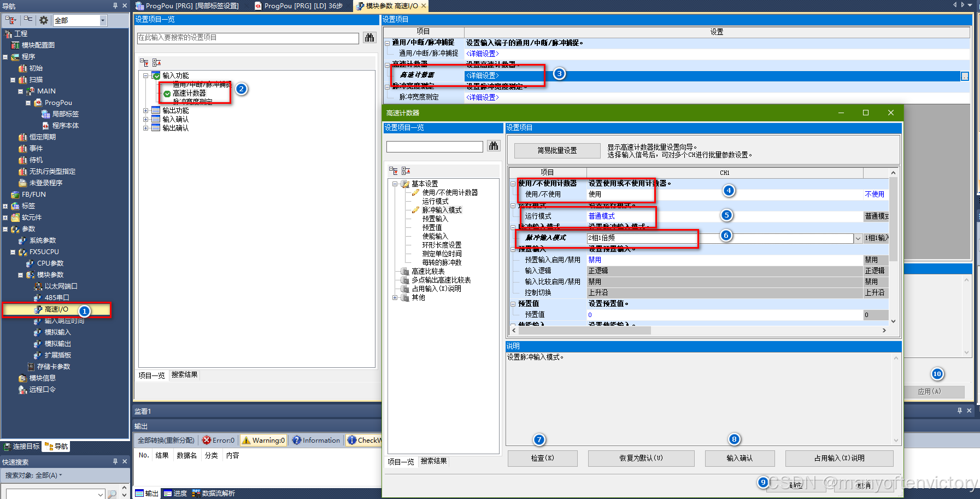Click the first tree-view icon in navigation toolbar
980x499 pixels.
point(11,20)
